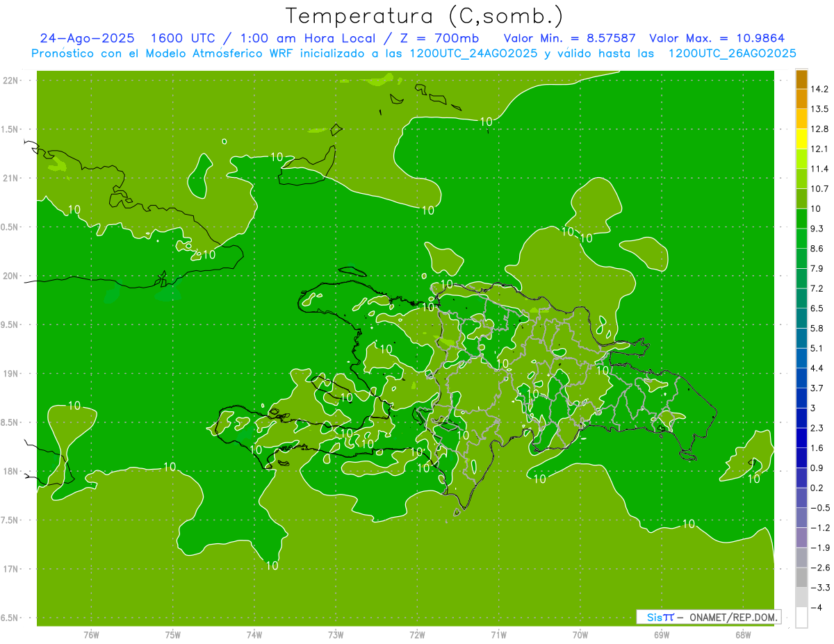Viewport: 834px width, 644px height.
Task: Click the "21N" latitude axis label
Action: pyautogui.click(x=11, y=179)
